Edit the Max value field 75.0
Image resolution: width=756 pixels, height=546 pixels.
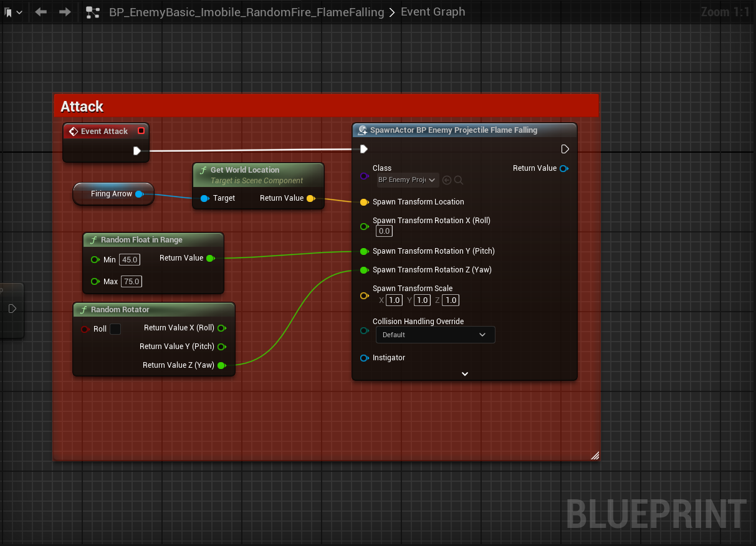pyautogui.click(x=132, y=281)
